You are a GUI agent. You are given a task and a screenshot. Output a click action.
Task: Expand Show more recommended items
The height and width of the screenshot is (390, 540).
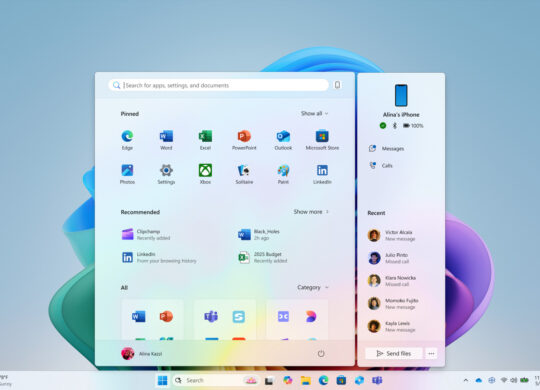click(x=311, y=212)
